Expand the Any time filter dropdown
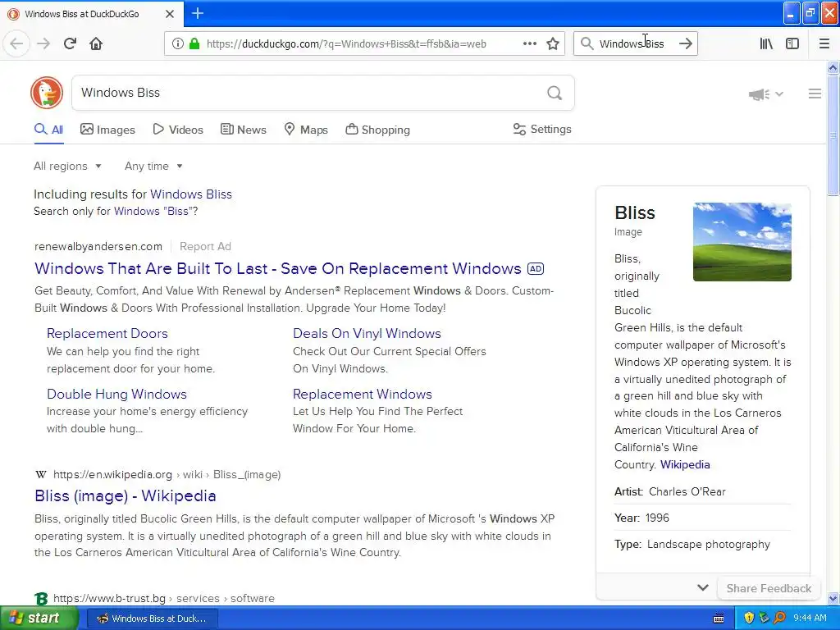This screenshot has height=630, width=840. tap(153, 166)
